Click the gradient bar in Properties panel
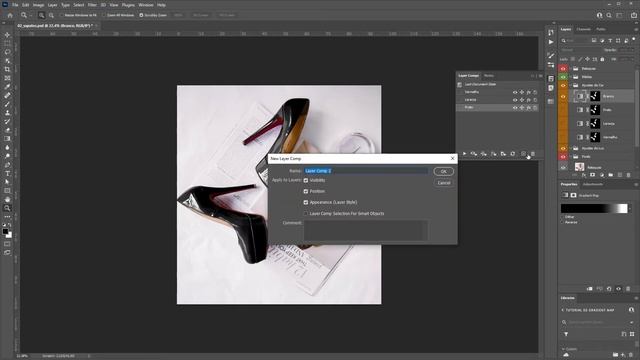Screen dimensions: 640x360 (594, 209)
